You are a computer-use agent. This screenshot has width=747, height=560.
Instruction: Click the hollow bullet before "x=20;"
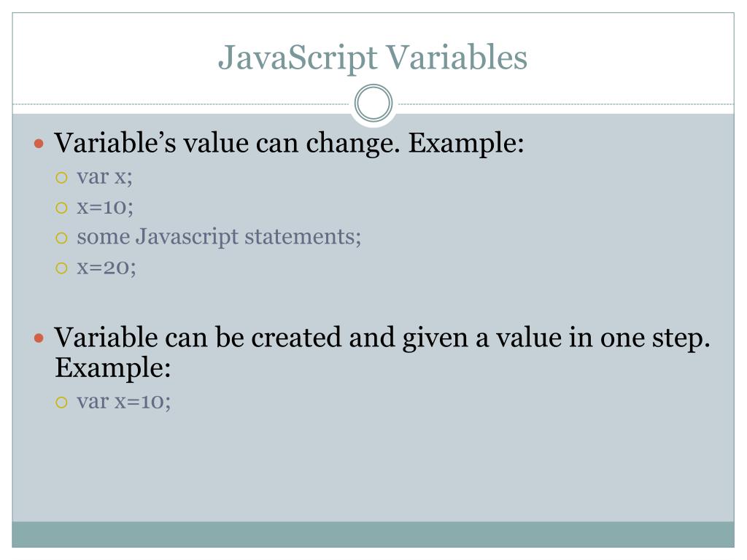click(61, 268)
